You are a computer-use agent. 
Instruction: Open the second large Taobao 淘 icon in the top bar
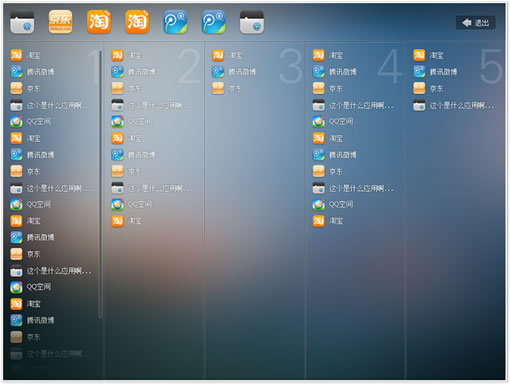click(x=137, y=22)
